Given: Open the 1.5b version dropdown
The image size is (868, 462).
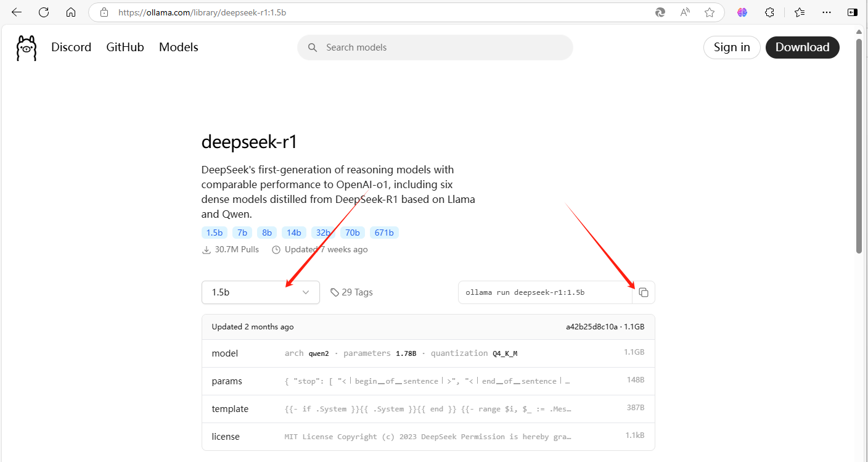Looking at the screenshot, I should coord(261,292).
